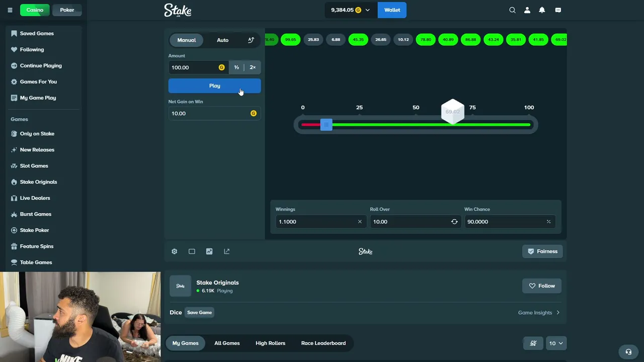Click the Games For You sidebar icon
Viewport: 644px width, 362px height.
[14, 81]
